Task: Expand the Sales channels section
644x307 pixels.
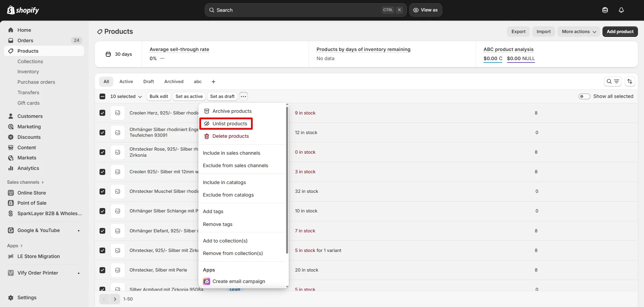Action: [25, 182]
